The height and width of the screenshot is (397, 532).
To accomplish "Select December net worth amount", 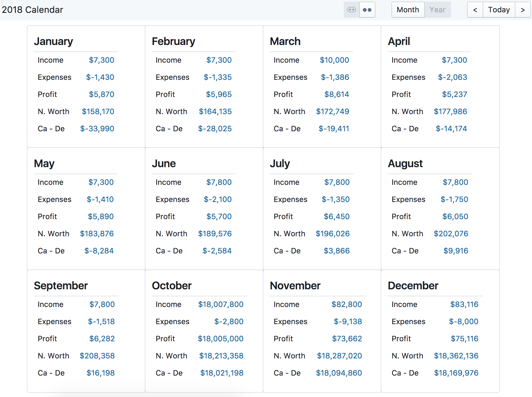I will click(x=456, y=356).
